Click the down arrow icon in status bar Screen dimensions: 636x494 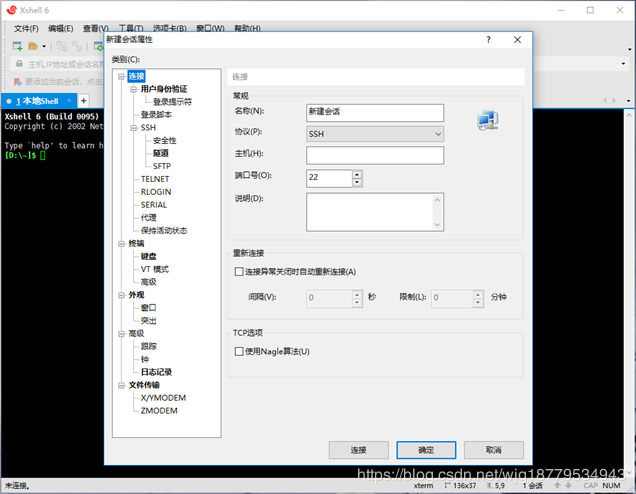(x=568, y=485)
